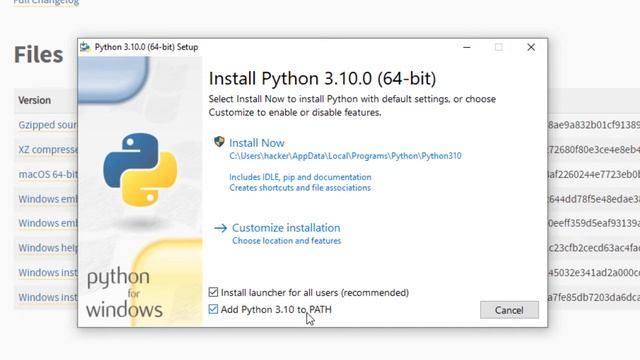Open macOS 64-bit installer link in browser

point(47,174)
